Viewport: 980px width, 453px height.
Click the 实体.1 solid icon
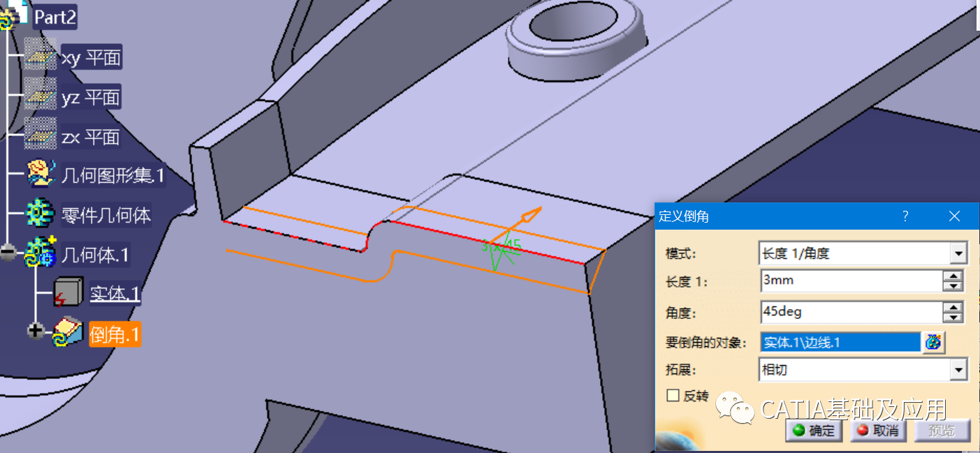tap(69, 293)
